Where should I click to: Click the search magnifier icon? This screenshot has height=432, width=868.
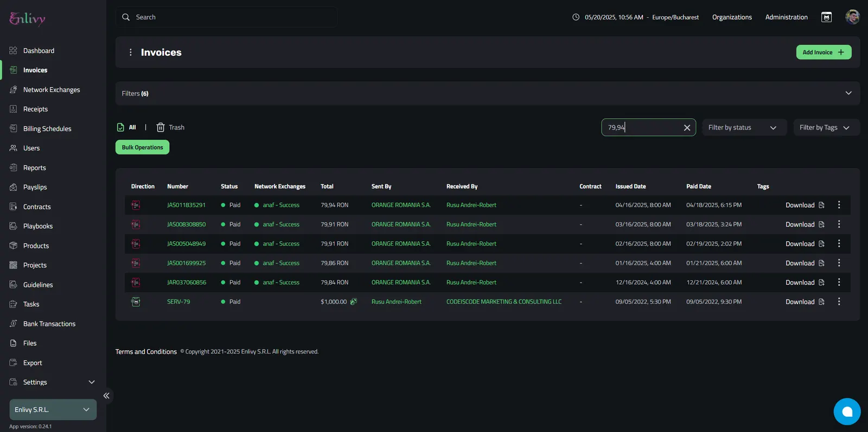126,17
